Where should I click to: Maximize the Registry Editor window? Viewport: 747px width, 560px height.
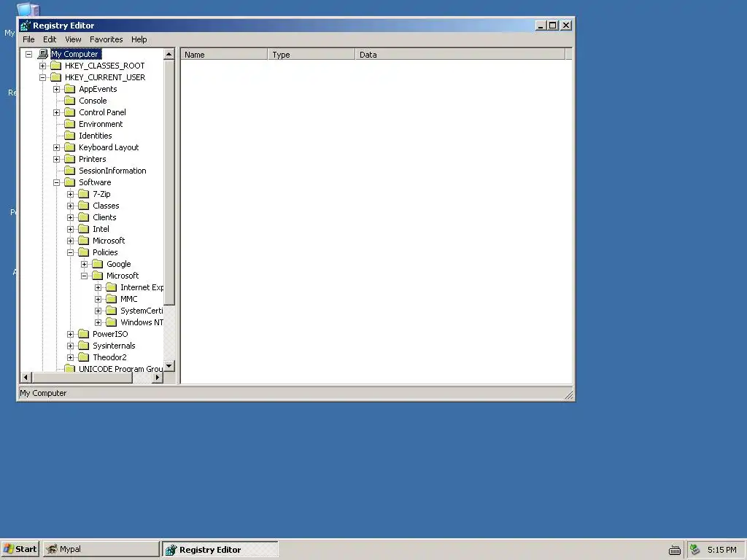tap(553, 26)
